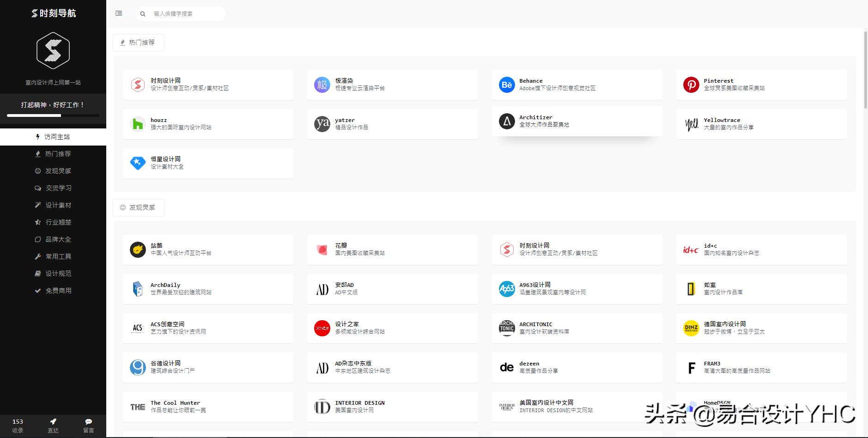This screenshot has height=438, width=868.
Task: Click the 153 收录 counter
Action: (18, 426)
